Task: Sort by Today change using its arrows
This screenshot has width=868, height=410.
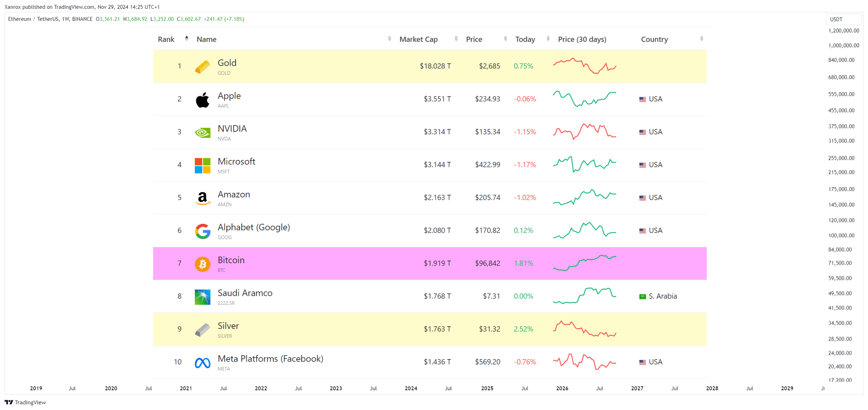Action: [x=548, y=38]
